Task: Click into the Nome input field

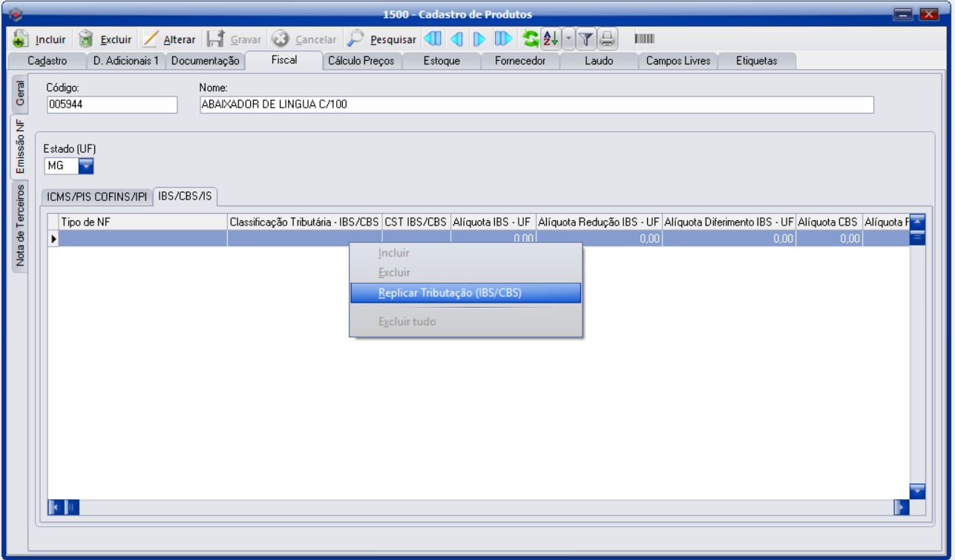Action: (536, 105)
